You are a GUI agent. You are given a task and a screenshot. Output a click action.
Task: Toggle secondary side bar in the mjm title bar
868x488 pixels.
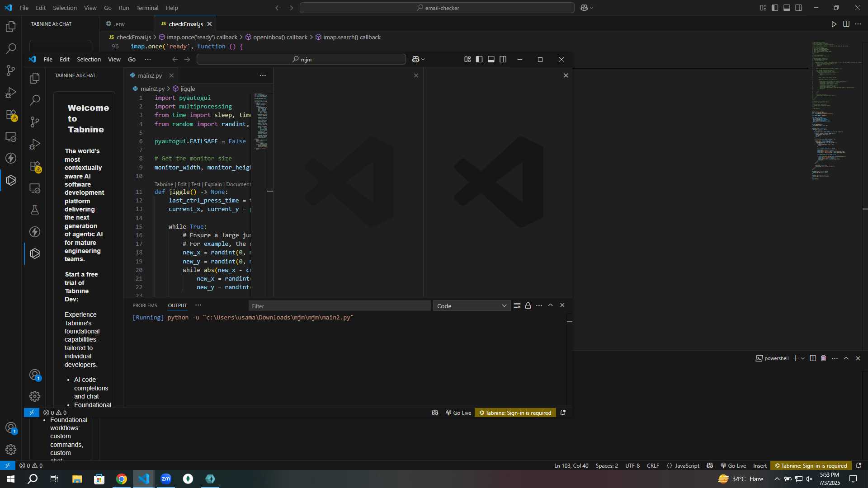tap(503, 59)
